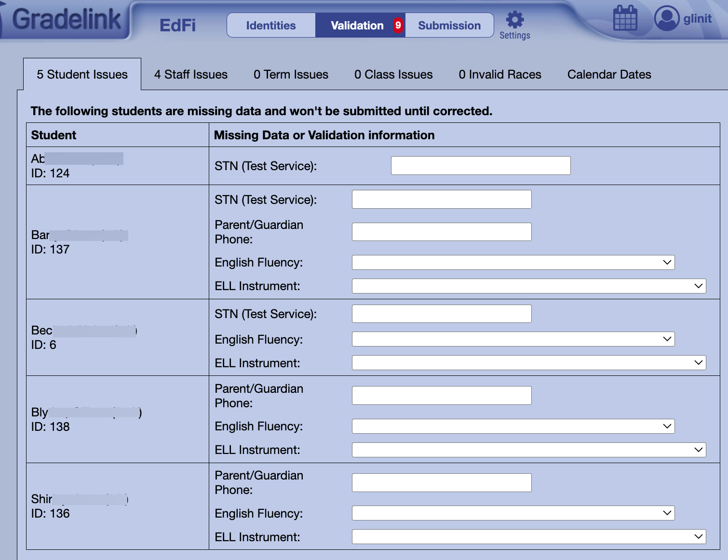Open the 4 Staff Issues tab

coord(191,74)
